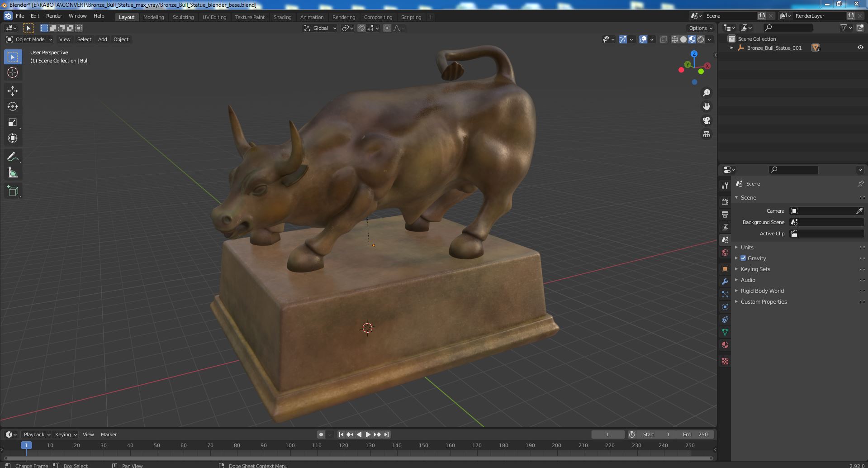
Task: Open the Modifier properties wrench tab
Action: pyautogui.click(x=725, y=282)
